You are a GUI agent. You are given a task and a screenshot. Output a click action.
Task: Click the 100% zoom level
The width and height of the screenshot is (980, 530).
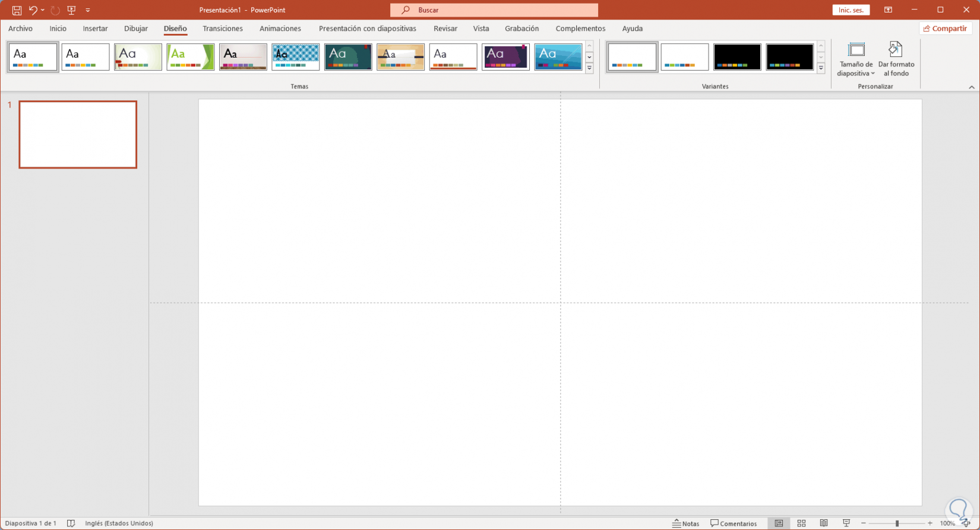tap(947, 523)
